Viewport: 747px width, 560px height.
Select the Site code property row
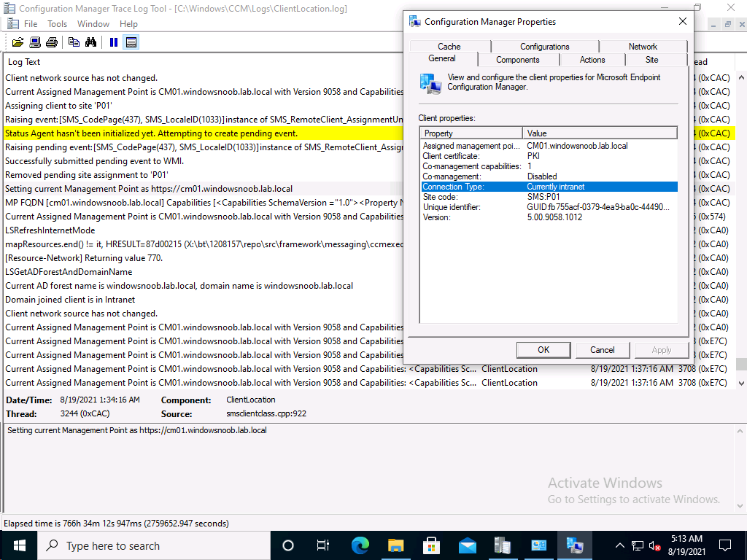549,197
